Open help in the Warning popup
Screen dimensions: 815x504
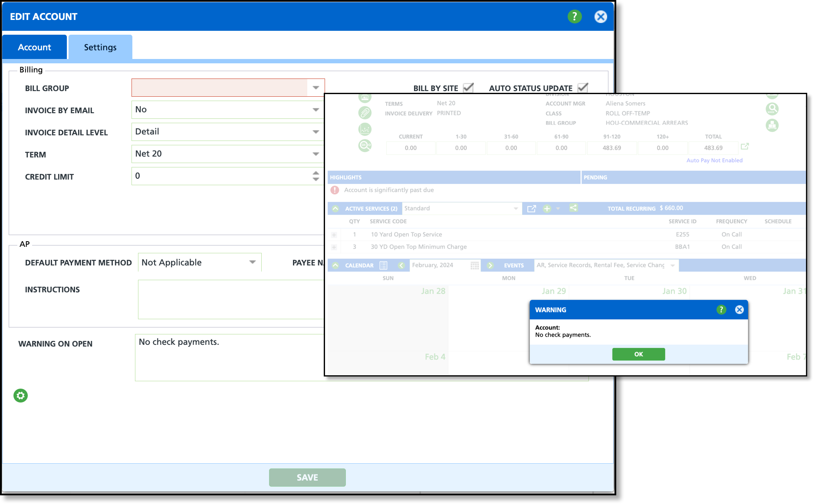721,310
